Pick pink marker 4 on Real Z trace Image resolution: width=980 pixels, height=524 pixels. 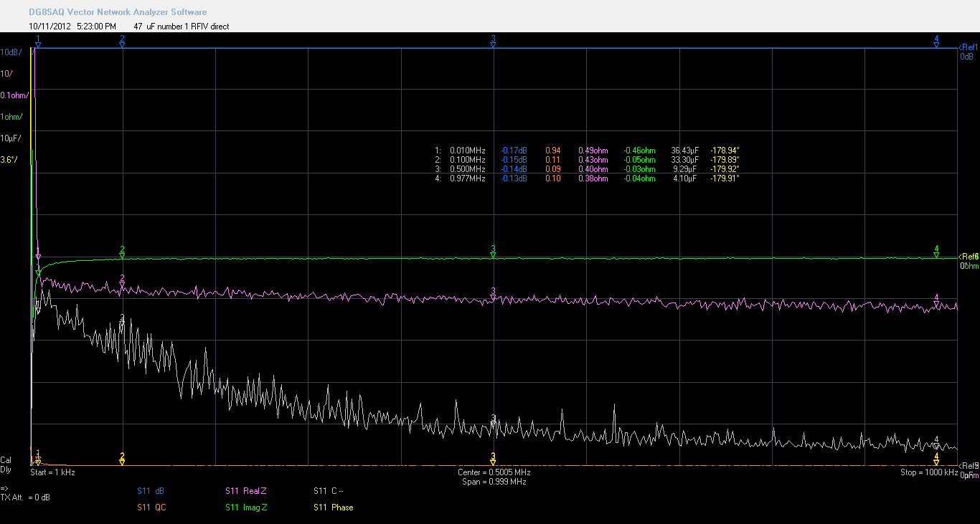[x=936, y=301]
